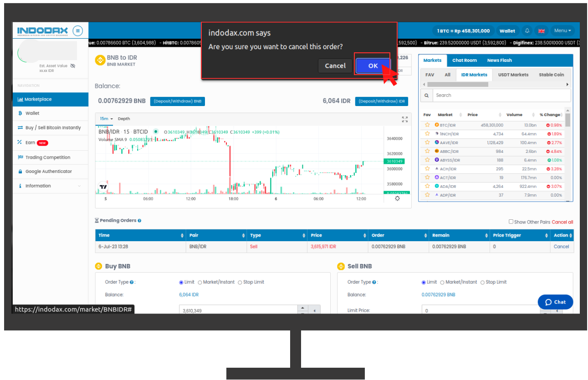
Task: Open Wallet in the left navigation
Action: [51, 113]
